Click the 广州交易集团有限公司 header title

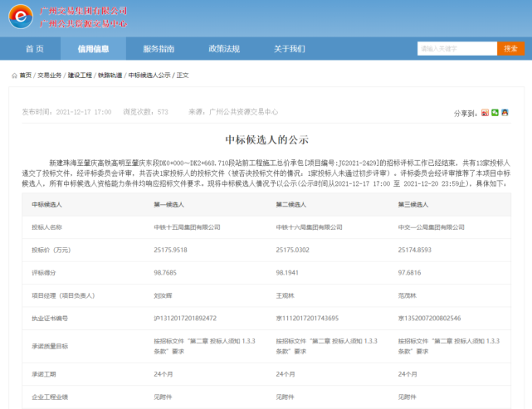(83, 11)
